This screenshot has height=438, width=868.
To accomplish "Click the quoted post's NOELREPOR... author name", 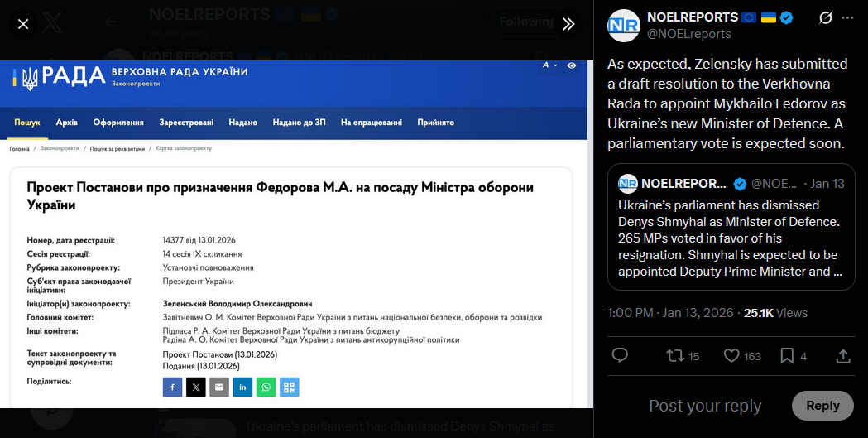I will point(683,183).
